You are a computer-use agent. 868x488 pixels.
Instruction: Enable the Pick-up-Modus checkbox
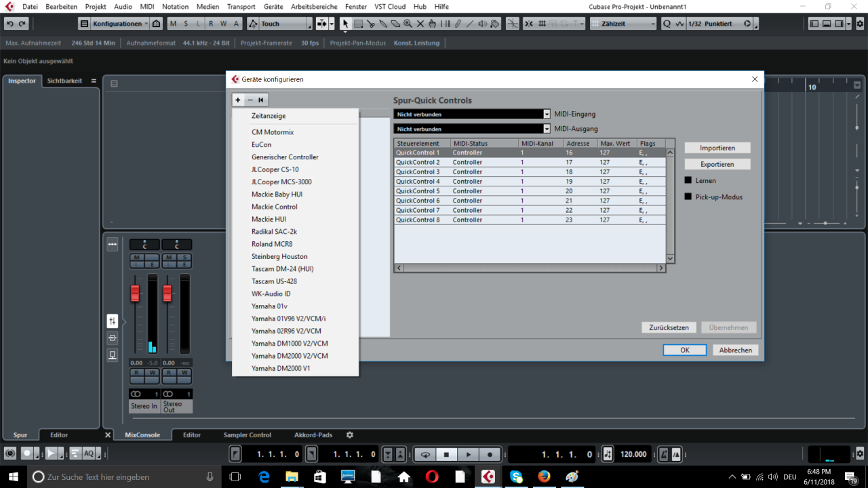[688, 197]
